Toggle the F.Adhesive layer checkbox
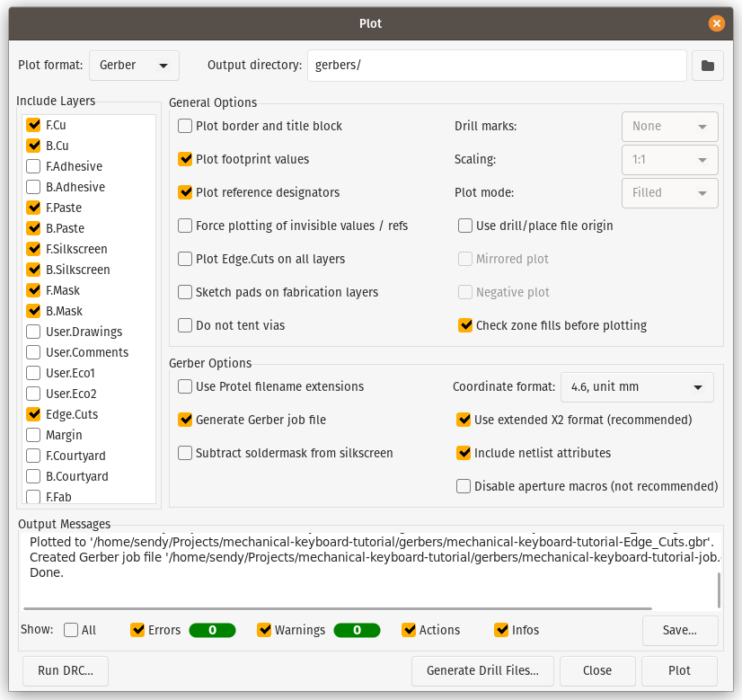The image size is (742, 700). [x=33, y=167]
